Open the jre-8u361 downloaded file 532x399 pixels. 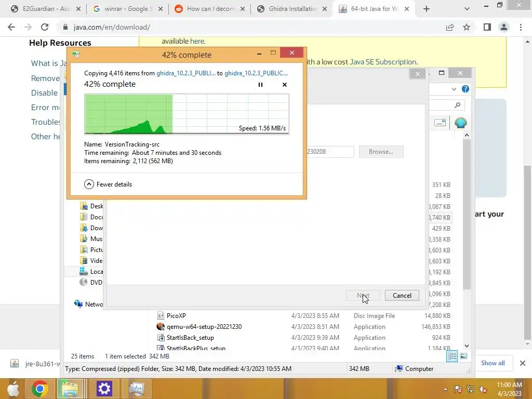click(x=36, y=364)
